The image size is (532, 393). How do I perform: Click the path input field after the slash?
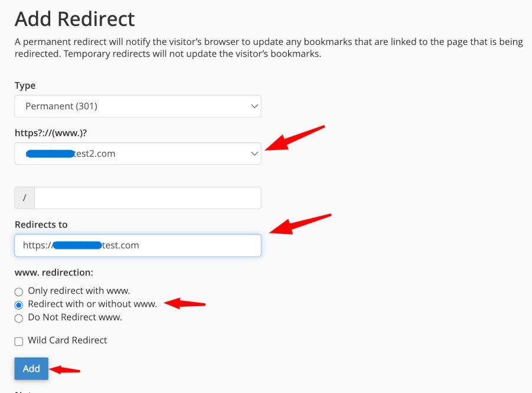(x=148, y=198)
